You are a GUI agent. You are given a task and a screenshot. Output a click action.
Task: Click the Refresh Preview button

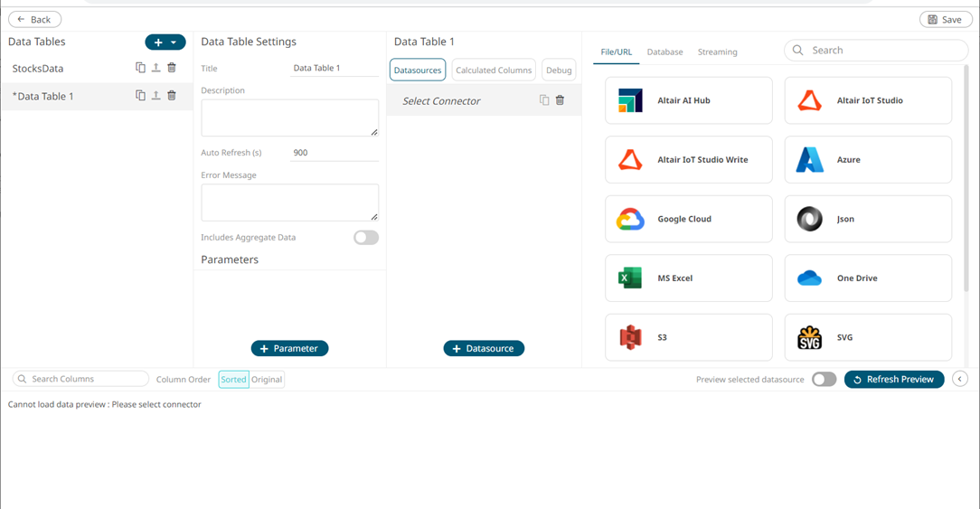[x=894, y=380]
